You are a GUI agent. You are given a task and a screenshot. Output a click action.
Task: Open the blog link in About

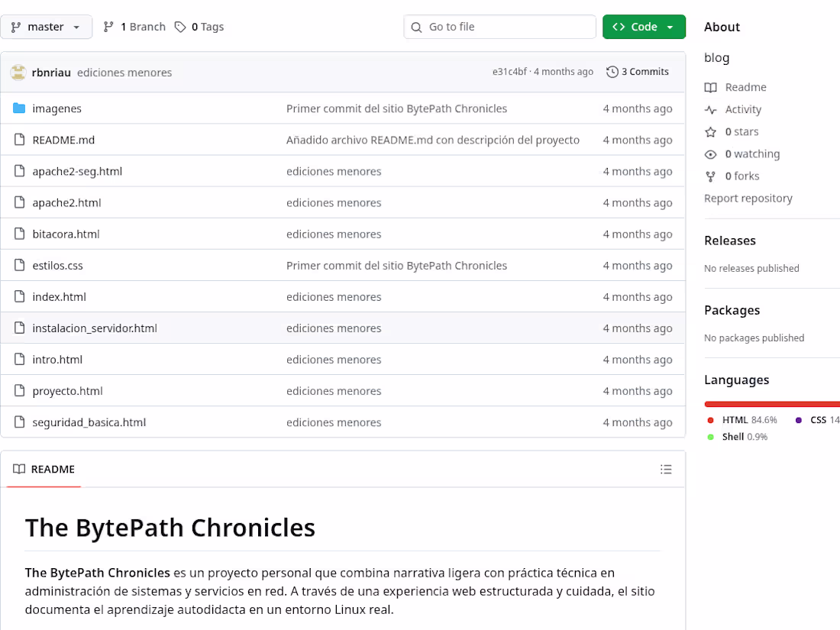(x=716, y=57)
